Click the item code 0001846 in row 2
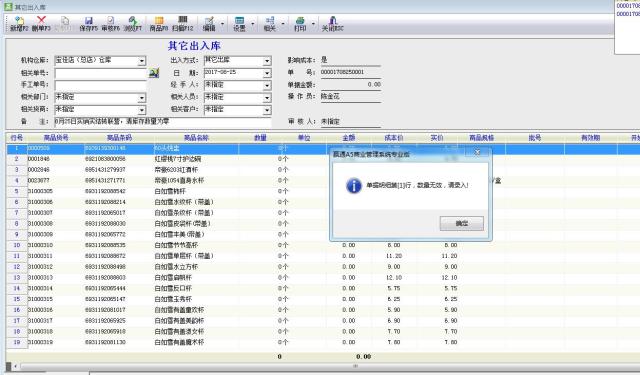Screen dimensions: 640x375 click(x=39, y=159)
